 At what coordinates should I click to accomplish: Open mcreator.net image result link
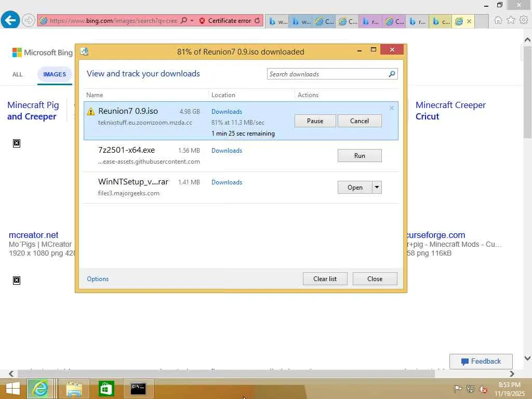click(x=34, y=235)
